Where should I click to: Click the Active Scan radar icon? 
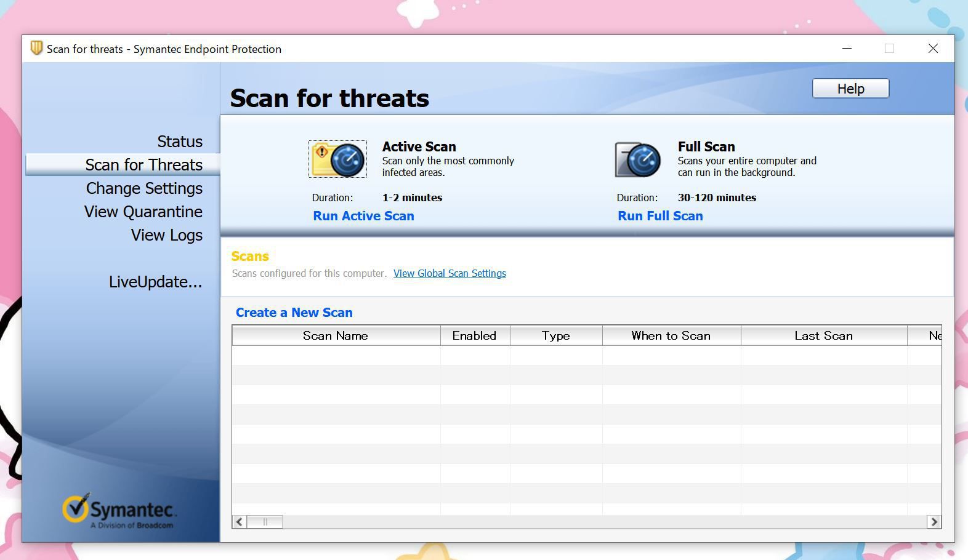(x=337, y=159)
